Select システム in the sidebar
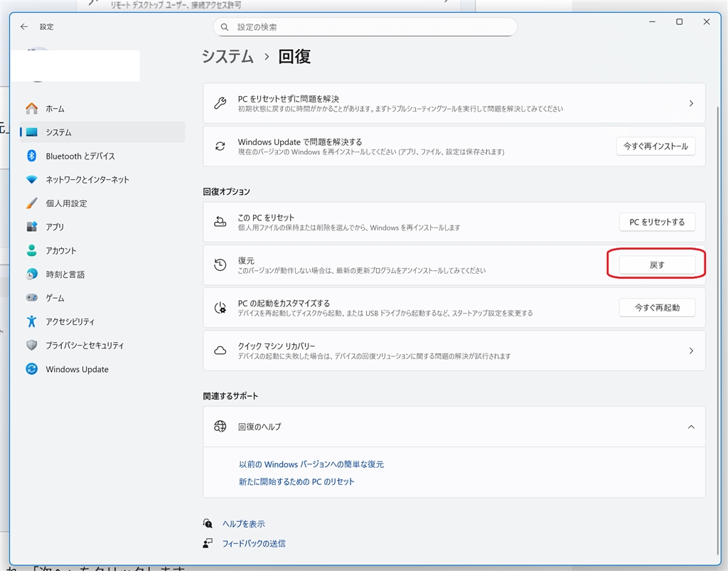Screen dimensions: 728x571 click(x=102, y=132)
